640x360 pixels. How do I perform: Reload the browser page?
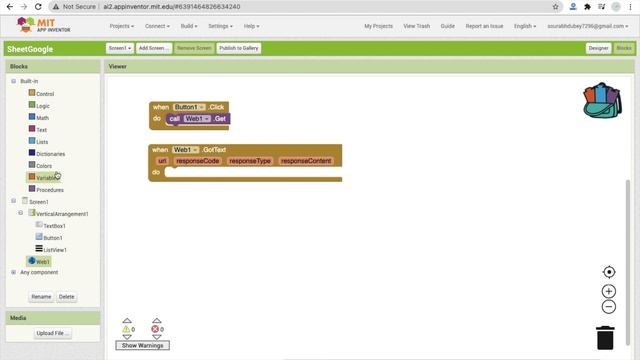[38, 7]
